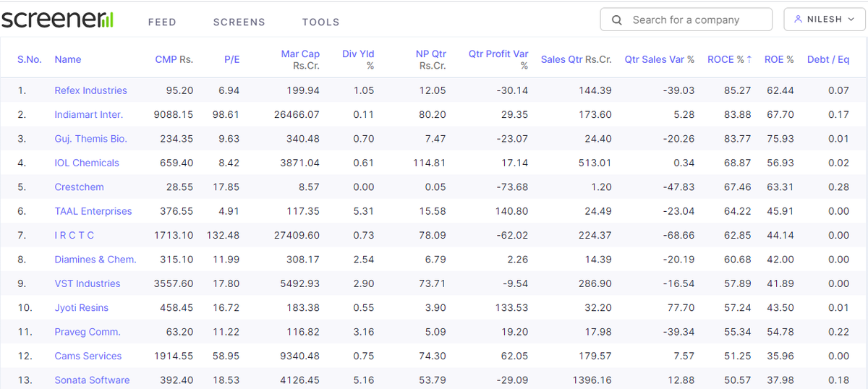Click the search magnifier icon
The image size is (868, 389).
pyautogui.click(x=617, y=20)
